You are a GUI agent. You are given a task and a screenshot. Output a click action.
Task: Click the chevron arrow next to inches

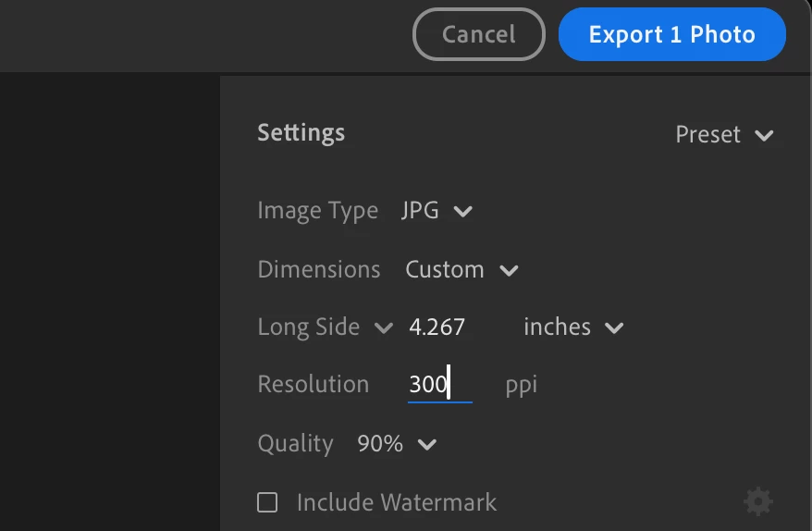pyautogui.click(x=614, y=327)
